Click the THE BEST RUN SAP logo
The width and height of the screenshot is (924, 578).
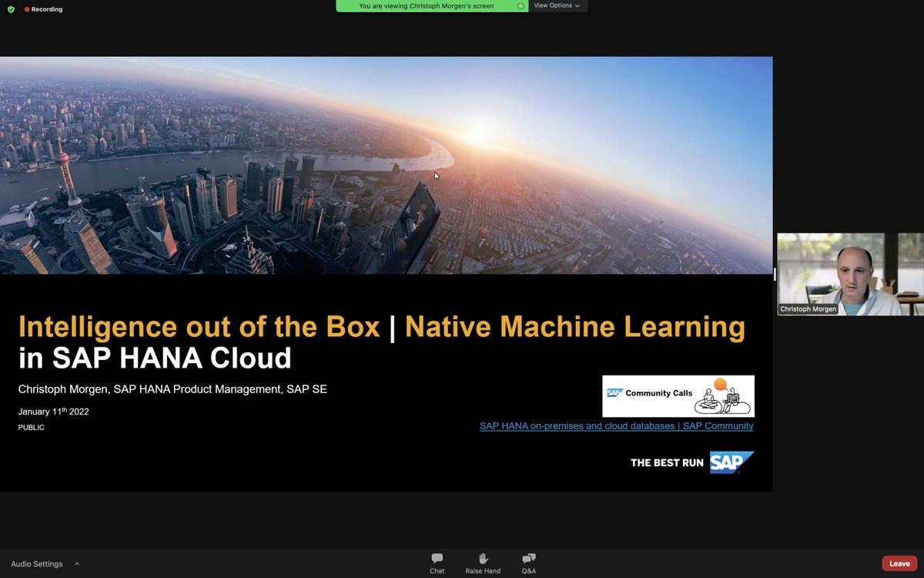coord(691,463)
